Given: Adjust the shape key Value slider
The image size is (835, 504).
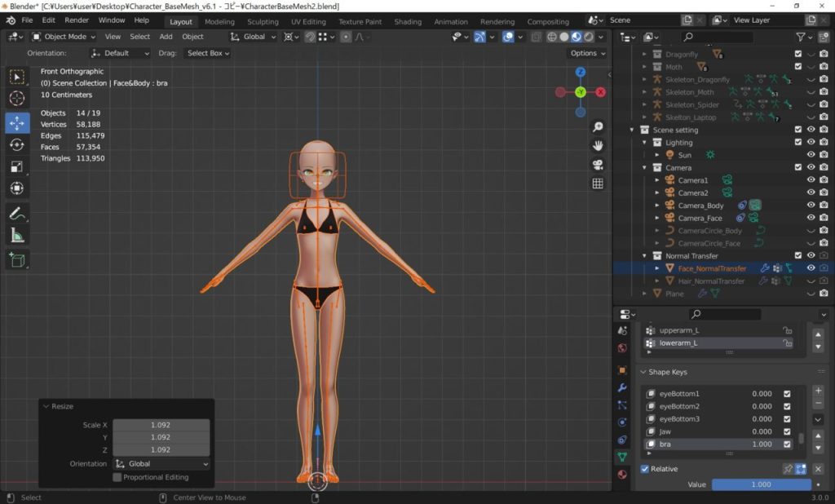Looking at the screenshot, I should (760, 484).
